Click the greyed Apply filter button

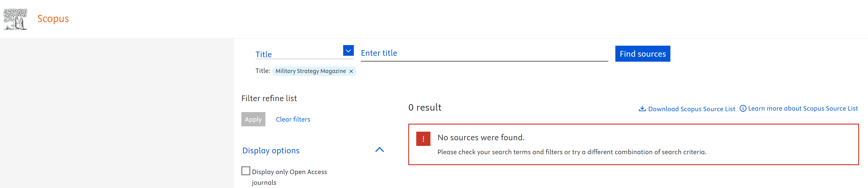(x=253, y=120)
